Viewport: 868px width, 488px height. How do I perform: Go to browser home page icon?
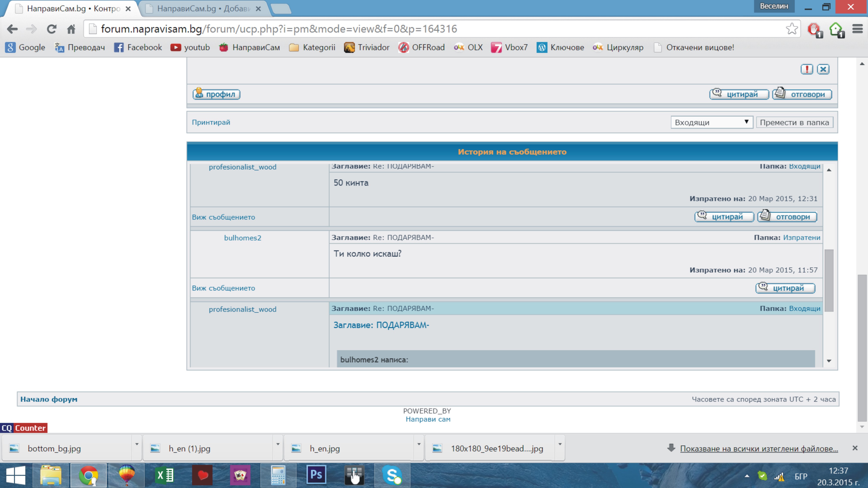click(x=71, y=29)
